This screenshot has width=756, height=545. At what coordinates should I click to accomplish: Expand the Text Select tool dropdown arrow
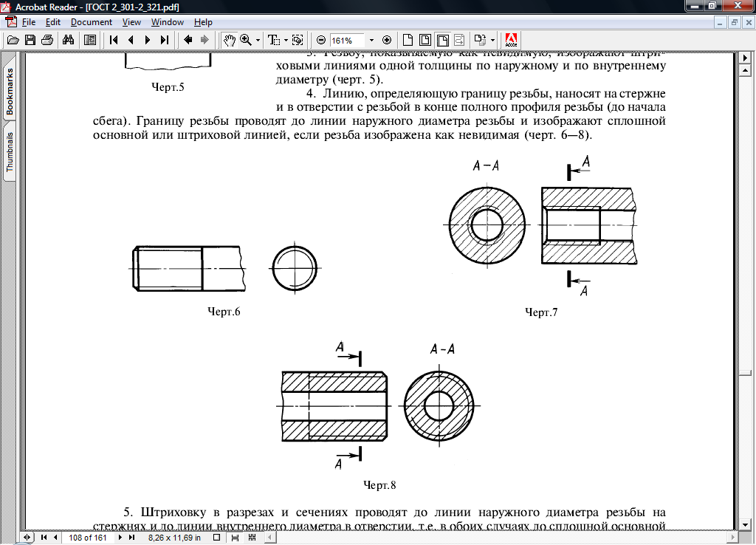(x=286, y=40)
